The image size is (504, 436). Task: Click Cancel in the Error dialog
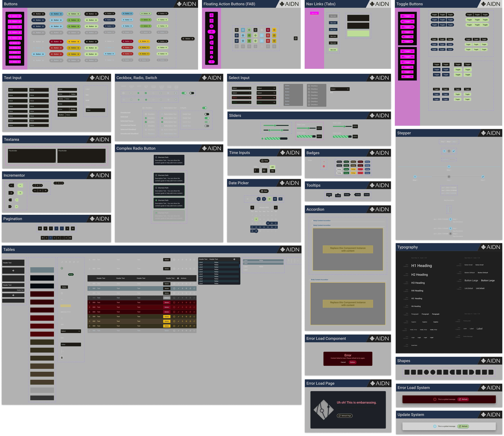tap(343, 362)
